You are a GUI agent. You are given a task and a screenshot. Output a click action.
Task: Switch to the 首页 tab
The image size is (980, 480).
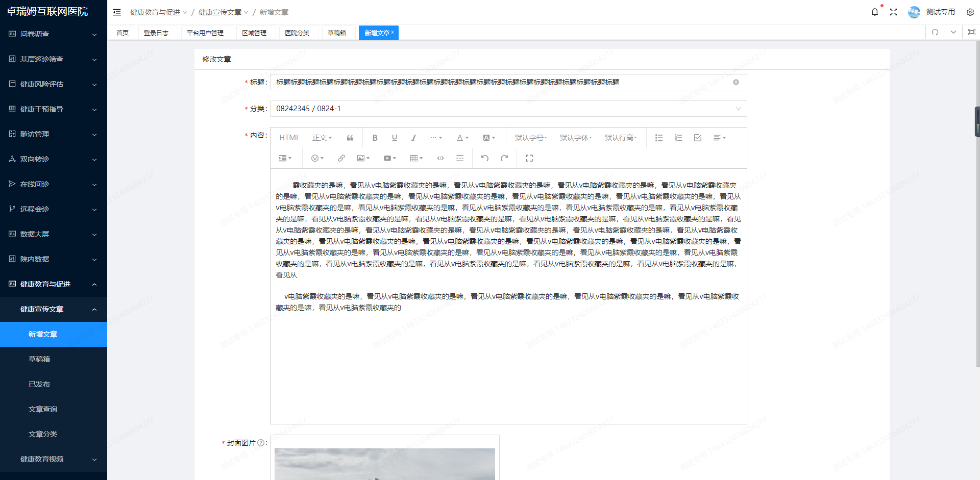coord(122,33)
